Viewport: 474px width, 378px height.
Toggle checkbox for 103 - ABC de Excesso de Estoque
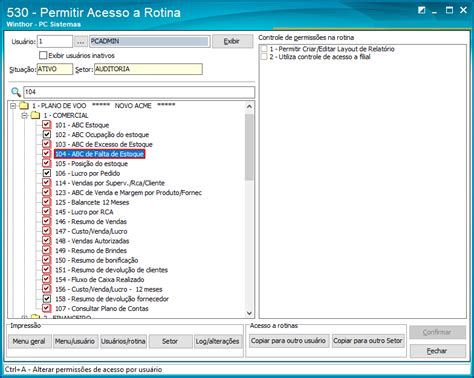(47, 144)
